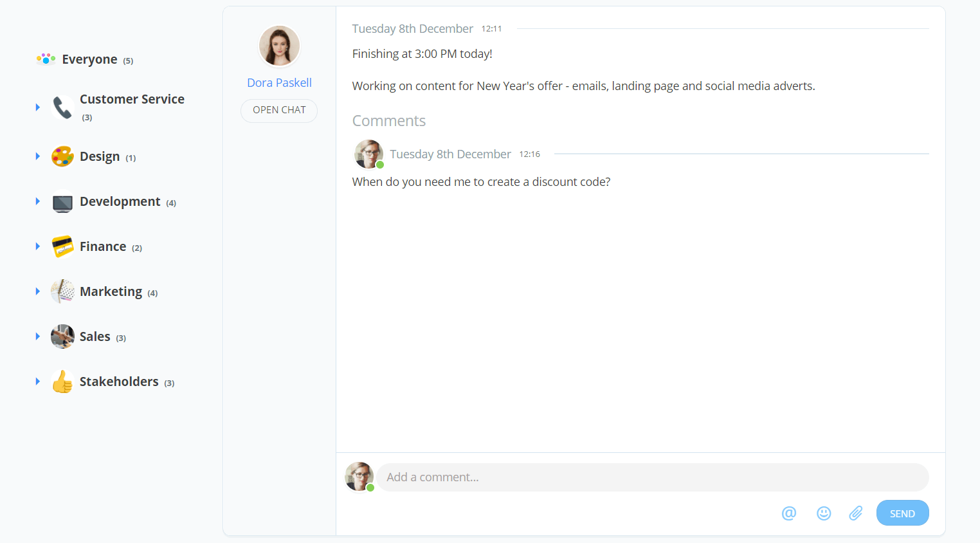Image resolution: width=980 pixels, height=543 pixels.
Task: Click the Design palette icon
Action: [x=62, y=156]
